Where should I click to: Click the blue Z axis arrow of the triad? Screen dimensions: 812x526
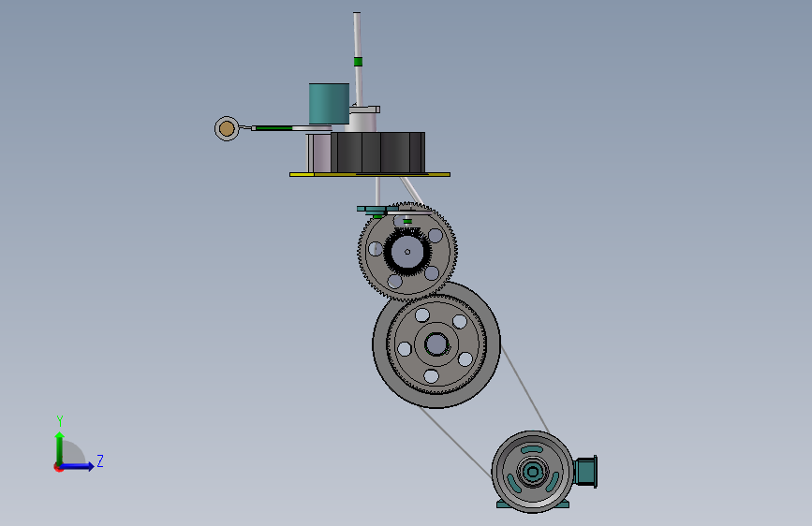(77, 466)
